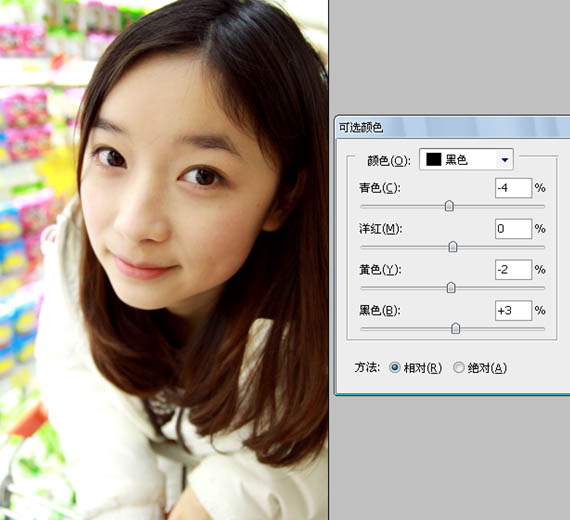Click the 青色(C): label
570x520 pixels.
380,188
